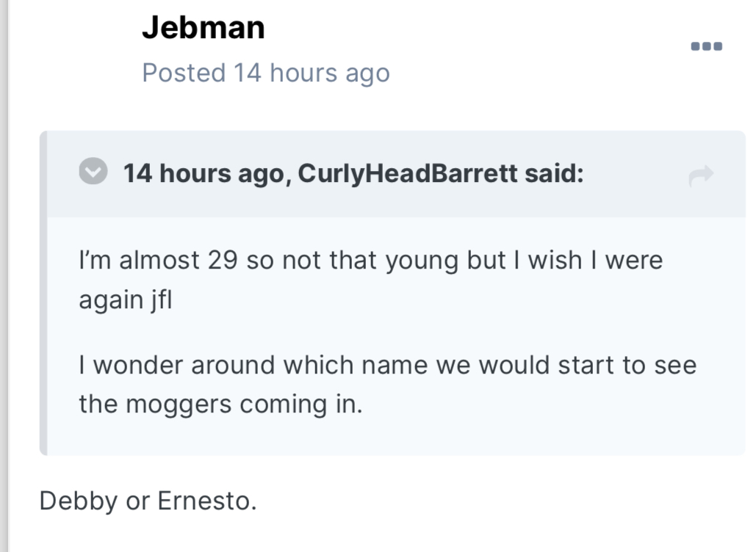
Task: Click the quote block's left border bar
Action: [43, 294]
